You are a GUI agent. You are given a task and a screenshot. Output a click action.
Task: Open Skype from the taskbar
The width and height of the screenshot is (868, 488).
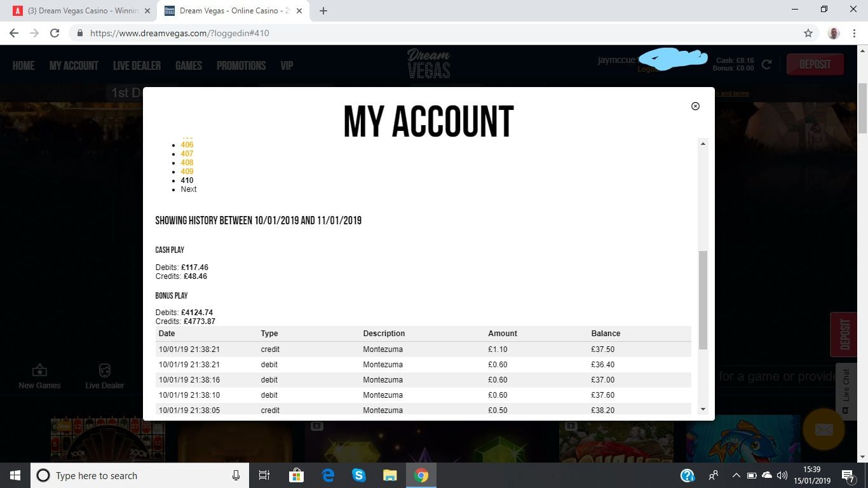tap(359, 475)
